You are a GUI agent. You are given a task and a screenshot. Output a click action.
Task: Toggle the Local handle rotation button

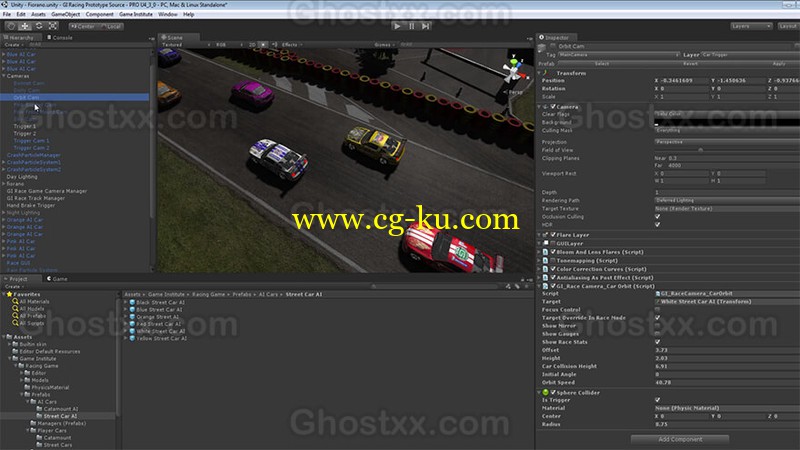coord(111,26)
